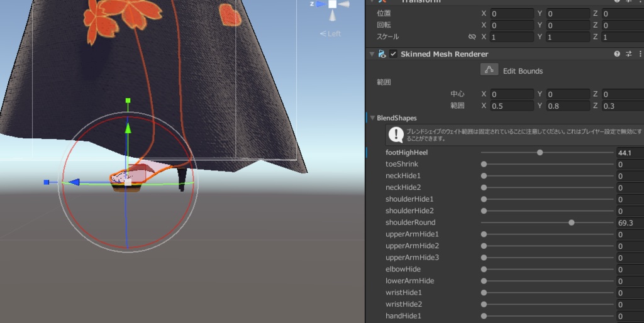This screenshot has height=323, width=644.
Task: Open Skinned Mesh Renderer help reference icon
Action: [x=617, y=54]
